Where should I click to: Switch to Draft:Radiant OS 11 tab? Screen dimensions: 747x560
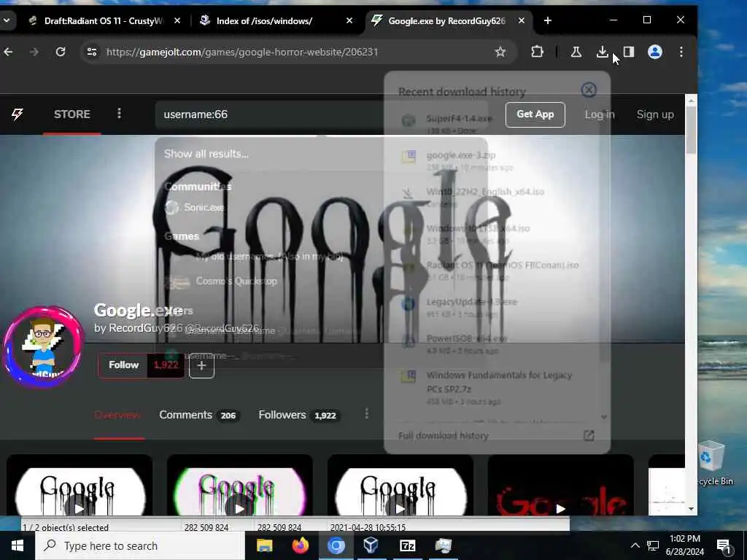coord(104,20)
